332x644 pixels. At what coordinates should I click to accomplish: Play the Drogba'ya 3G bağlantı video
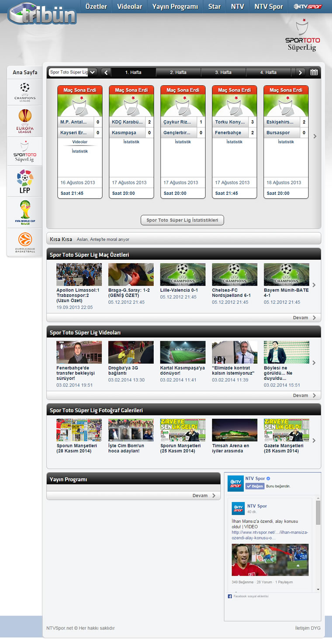(x=131, y=352)
